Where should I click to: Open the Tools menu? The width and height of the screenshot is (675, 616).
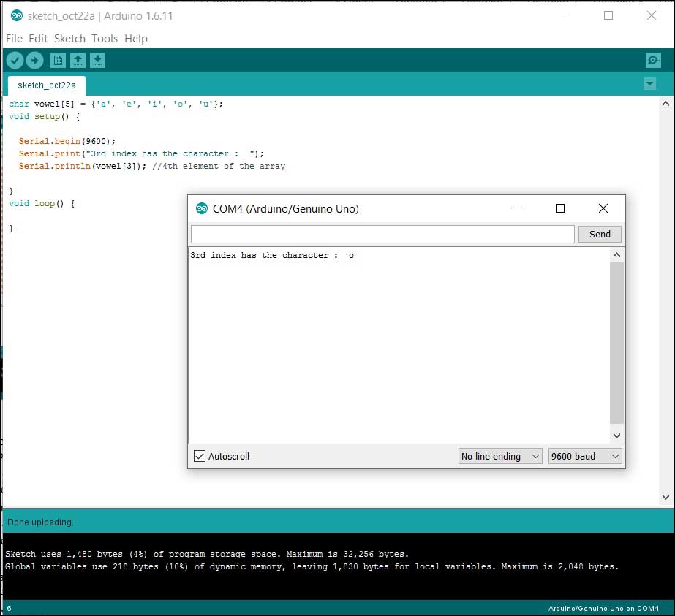point(105,39)
